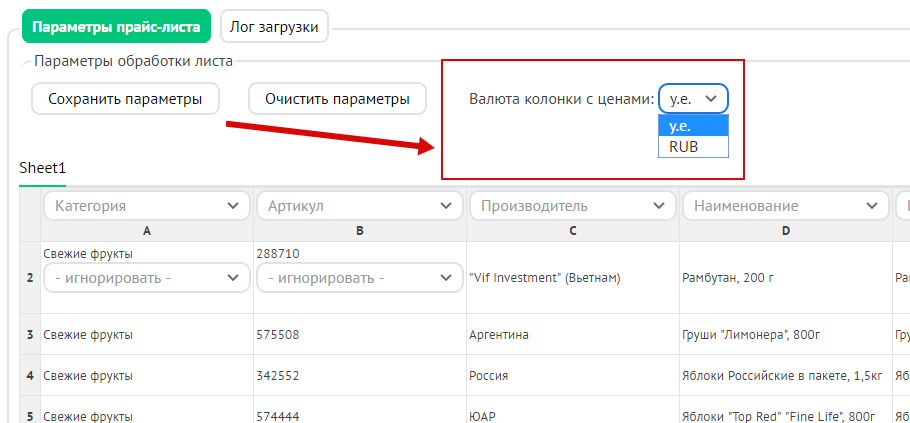Click the cell Рамбутан, 200 г
The height and width of the screenshot is (423, 910).
tap(785, 278)
